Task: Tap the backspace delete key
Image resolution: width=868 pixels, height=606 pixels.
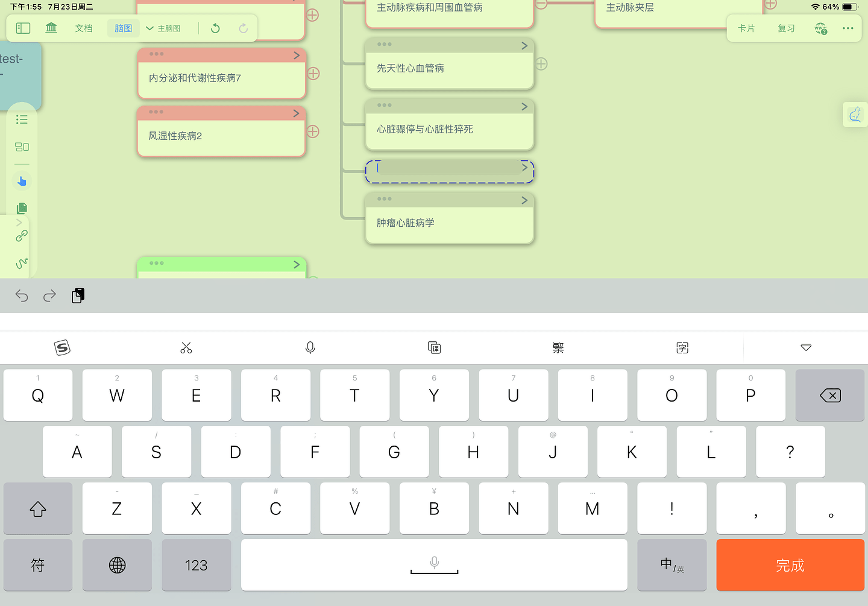Action: 830,396
